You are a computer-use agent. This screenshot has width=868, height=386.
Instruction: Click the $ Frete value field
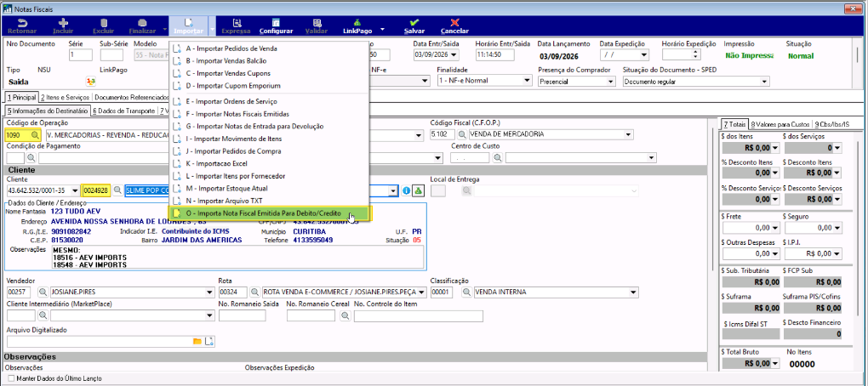point(750,227)
